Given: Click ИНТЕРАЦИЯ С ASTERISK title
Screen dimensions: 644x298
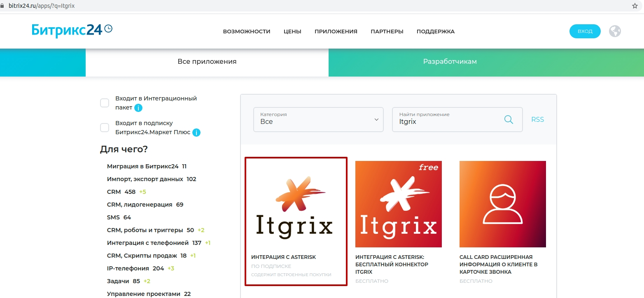Looking at the screenshot, I should (283, 257).
